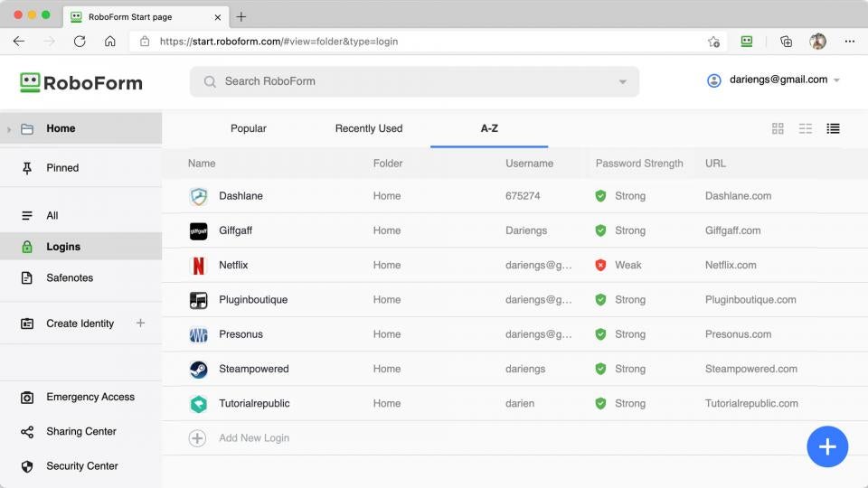Click the darien username in Tutorialrepublic row

[520, 404]
